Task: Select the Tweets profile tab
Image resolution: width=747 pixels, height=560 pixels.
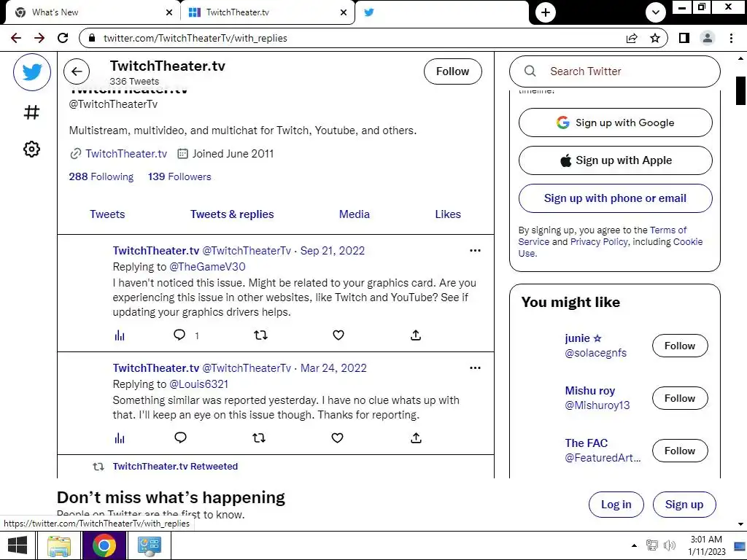Action: pos(107,214)
